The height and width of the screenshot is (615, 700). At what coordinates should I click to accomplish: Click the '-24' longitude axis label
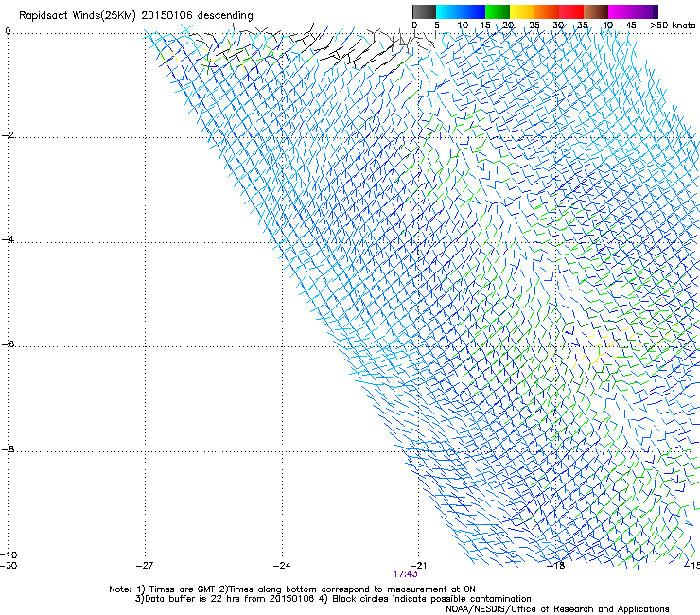(282, 566)
